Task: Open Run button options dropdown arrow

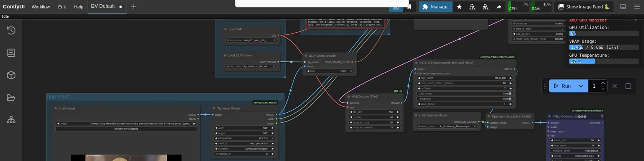Action: [x=581, y=86]
